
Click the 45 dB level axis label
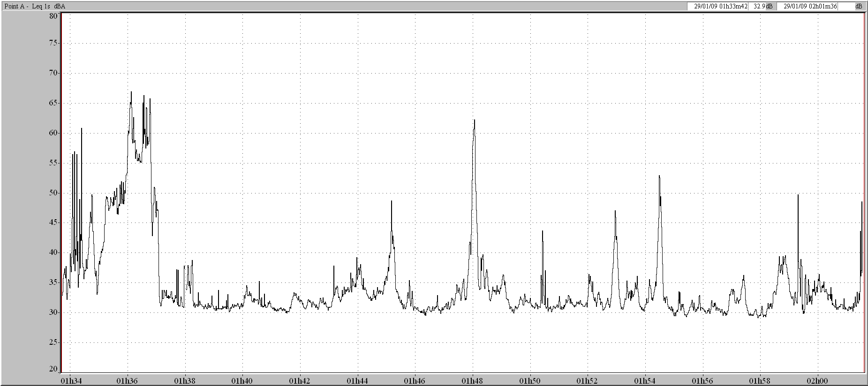(x=53, y=223)
